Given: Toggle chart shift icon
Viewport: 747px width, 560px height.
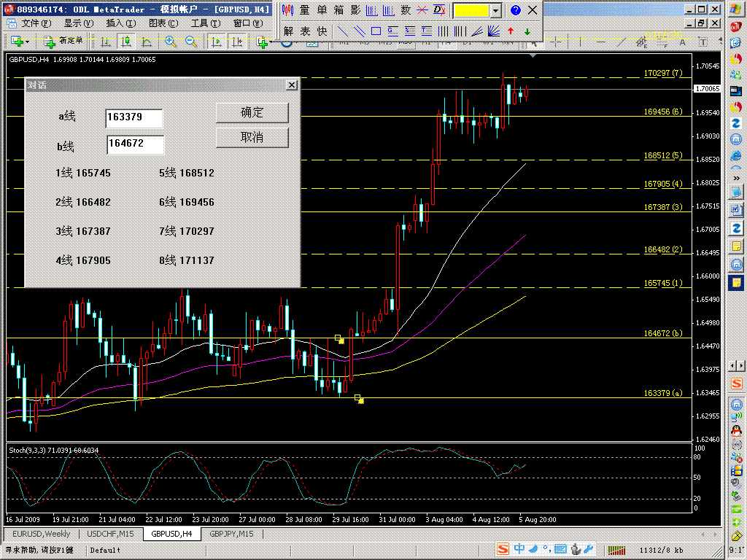Looking at the screenshot, I should (x=237, y=42).
